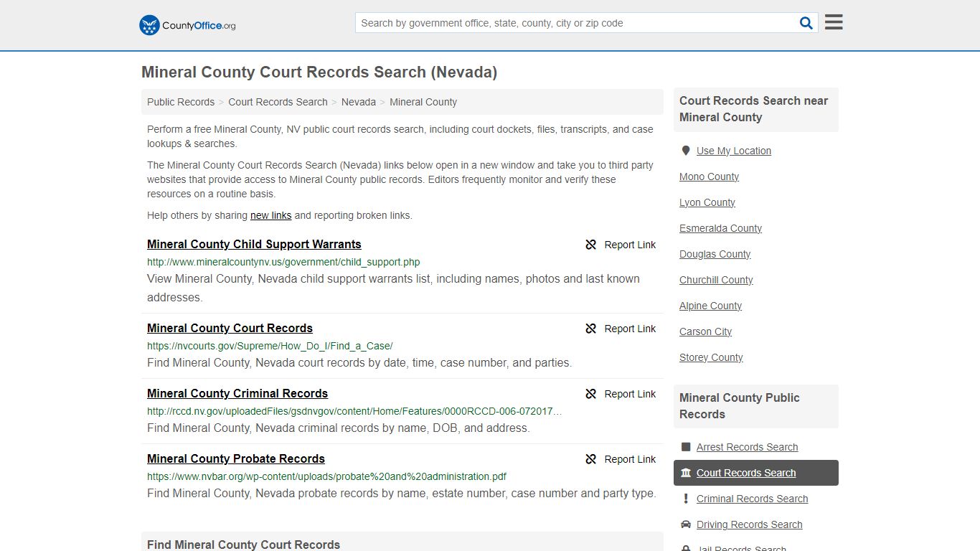Open Lyon County court records
This screenshot has height=551, width=980.
click(707, 202)
